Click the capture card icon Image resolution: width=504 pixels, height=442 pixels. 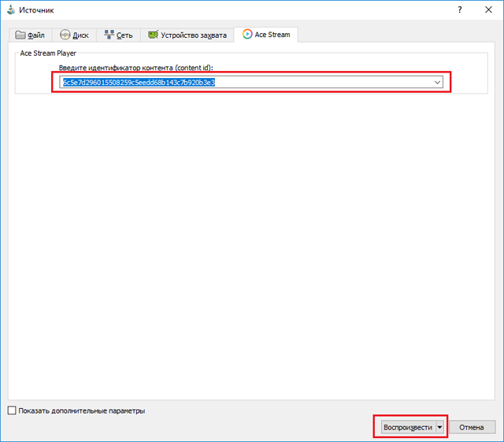click(153, 35)
